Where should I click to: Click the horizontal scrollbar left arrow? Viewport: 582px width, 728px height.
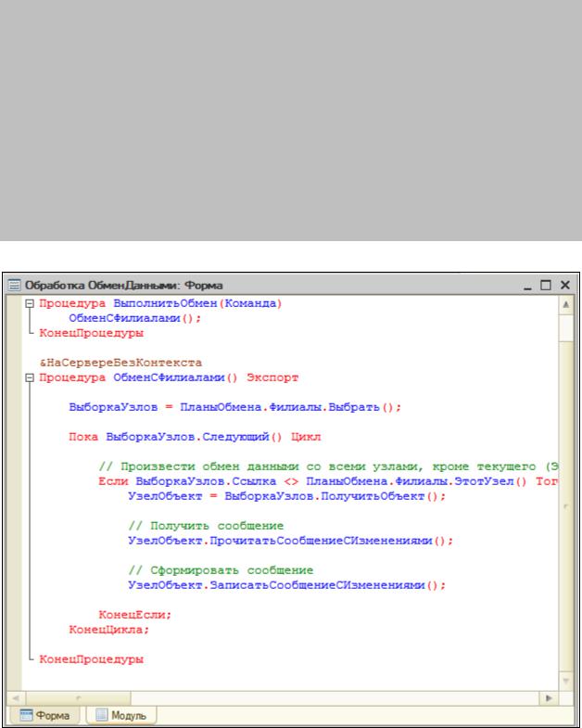(x=16, y=697)
